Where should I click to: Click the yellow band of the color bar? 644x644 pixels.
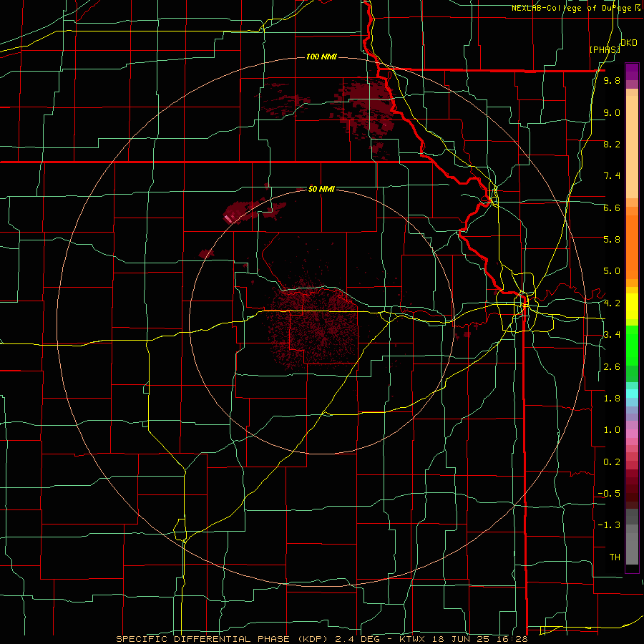click(632, 306)
